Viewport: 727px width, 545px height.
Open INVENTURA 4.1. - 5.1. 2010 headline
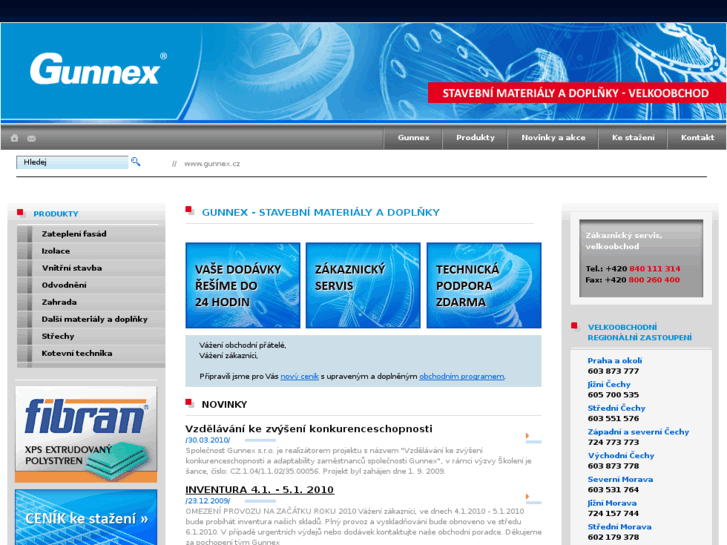(260, 490)
